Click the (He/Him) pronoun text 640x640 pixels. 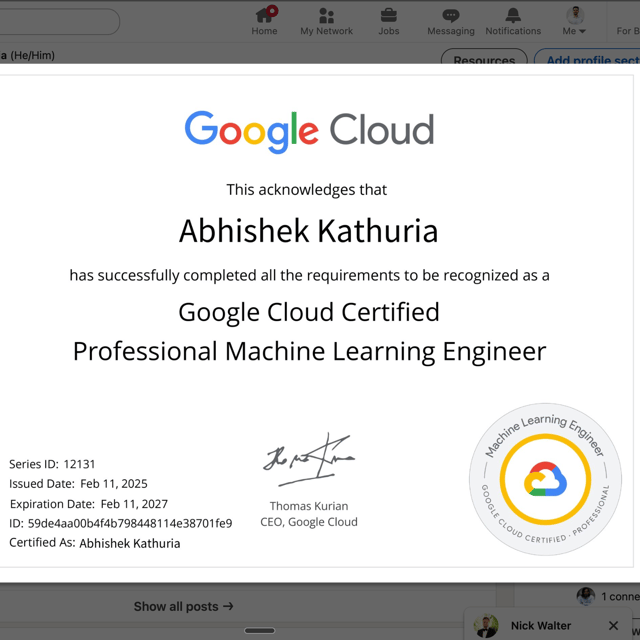[x=33, y=55]
